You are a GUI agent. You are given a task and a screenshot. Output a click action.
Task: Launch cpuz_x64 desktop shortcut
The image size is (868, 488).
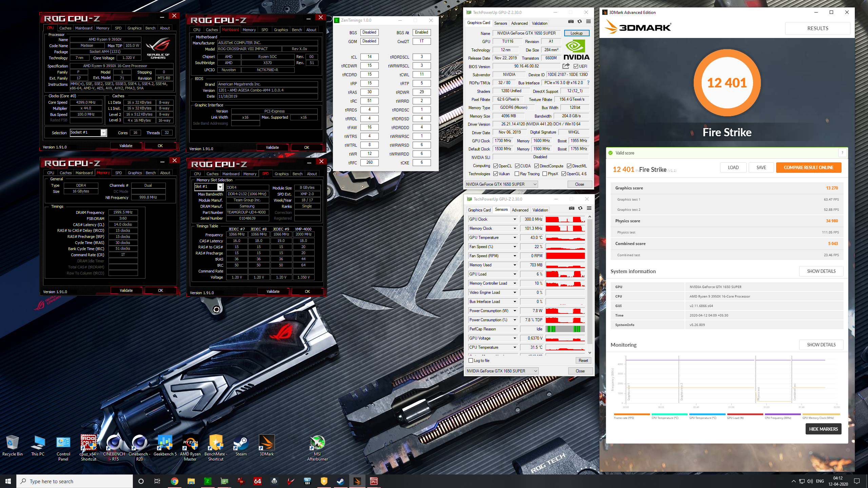click(88, 448)
